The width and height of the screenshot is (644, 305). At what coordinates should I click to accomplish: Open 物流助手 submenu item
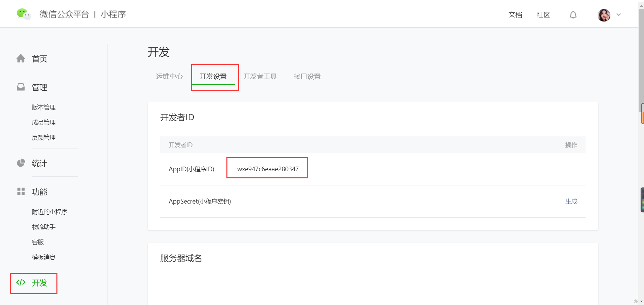44,227
